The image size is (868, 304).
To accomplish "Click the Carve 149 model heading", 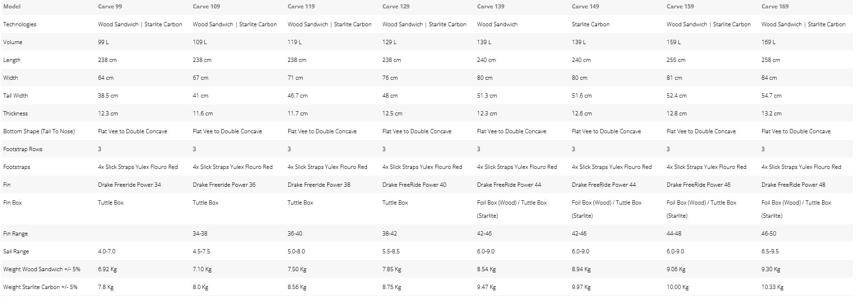I will pos(585,7).
